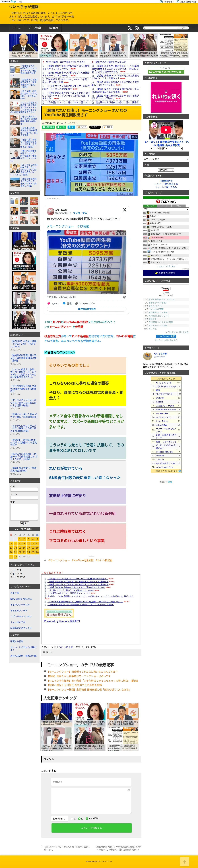198x868 pixels.
Task: Click inside the header search text field
Action: [x=161, y=28]
